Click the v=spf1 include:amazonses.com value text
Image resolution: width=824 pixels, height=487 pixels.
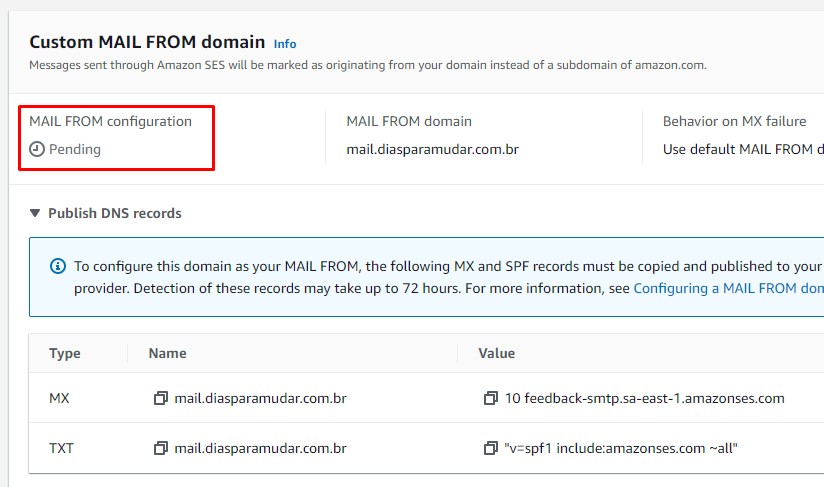click(x=621, y=448)
